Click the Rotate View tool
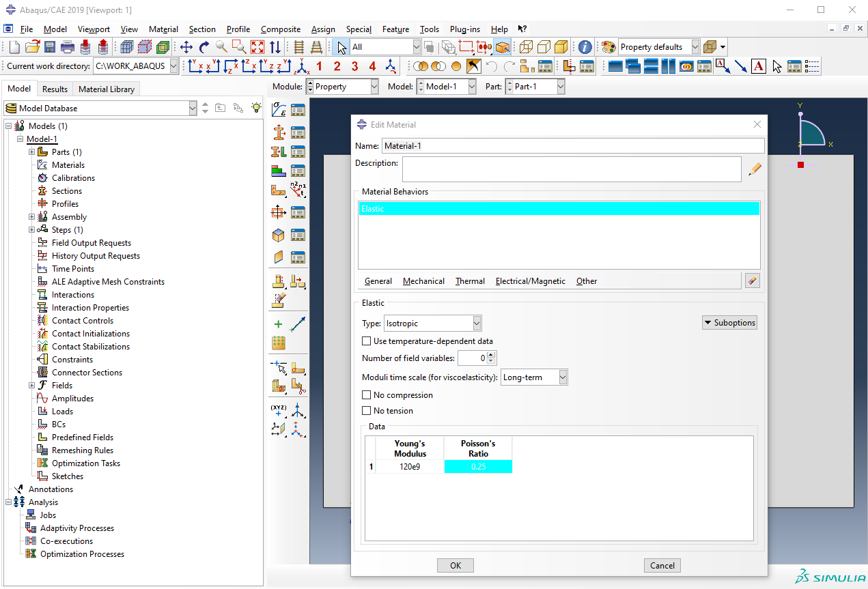Screen dimensions: 868x589 point(204,47)
